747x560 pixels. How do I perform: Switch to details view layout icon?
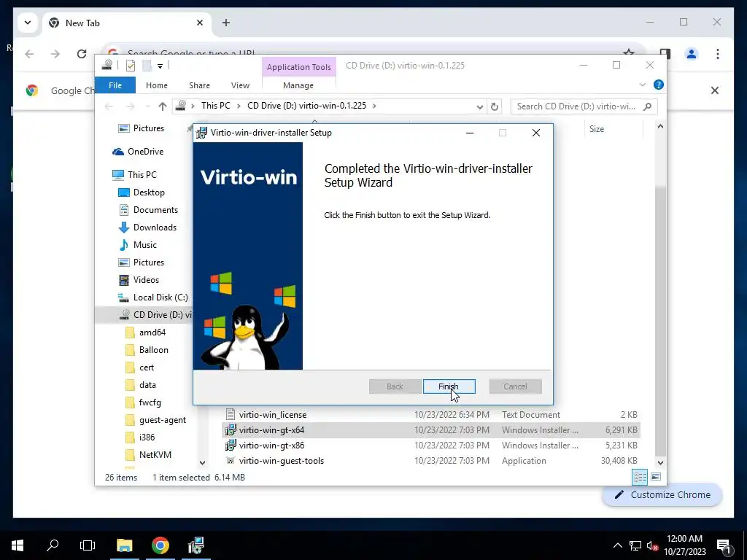click(x=640, y=477)
